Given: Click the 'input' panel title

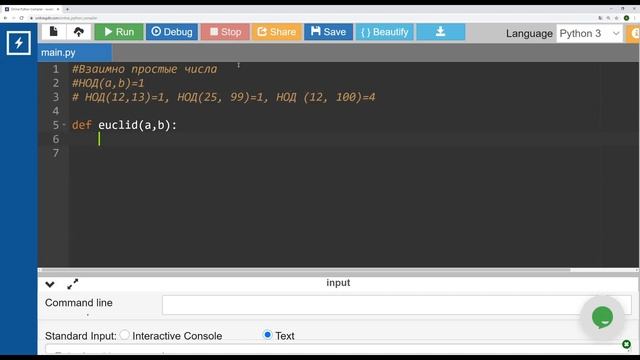Looking at the screenshot, I should (338, 282).
